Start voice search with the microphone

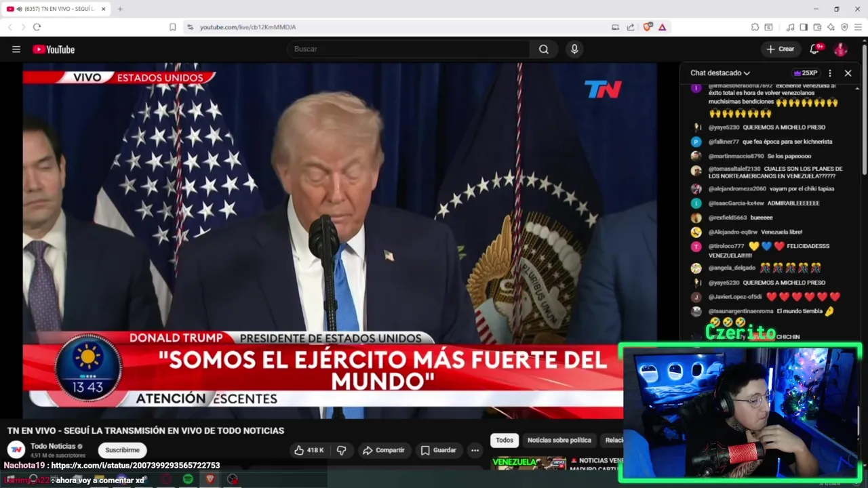(574, 49)
